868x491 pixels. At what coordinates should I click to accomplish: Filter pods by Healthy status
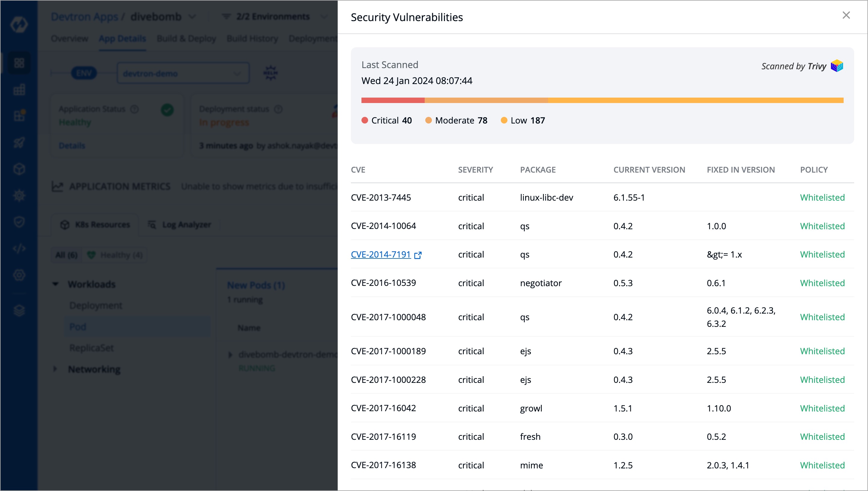(x=115, y=255)
